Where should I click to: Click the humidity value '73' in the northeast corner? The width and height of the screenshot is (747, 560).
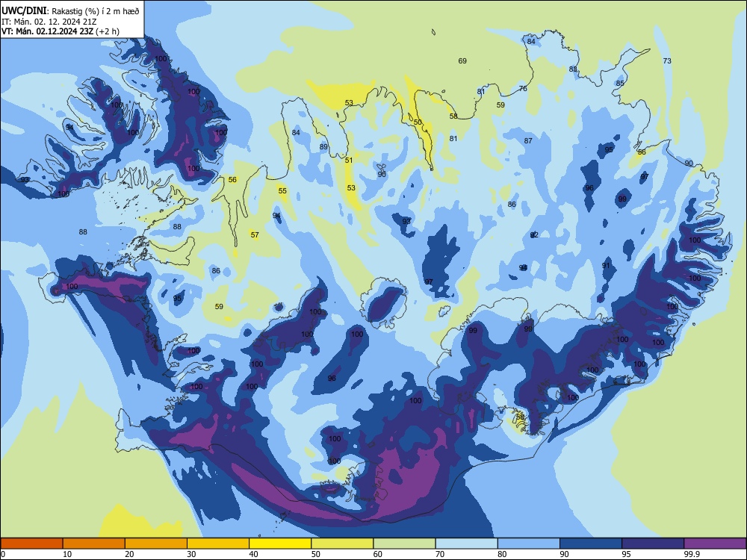[667, 61]
